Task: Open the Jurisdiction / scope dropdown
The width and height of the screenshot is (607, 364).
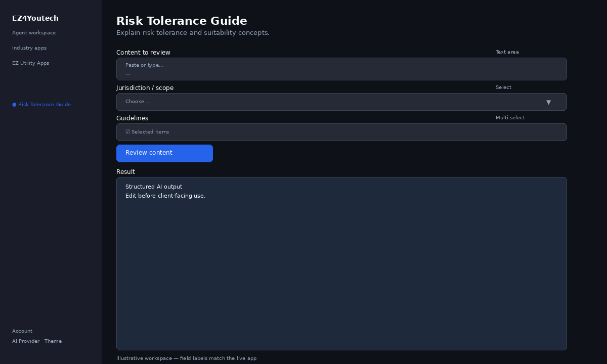Action: [341, 102]
